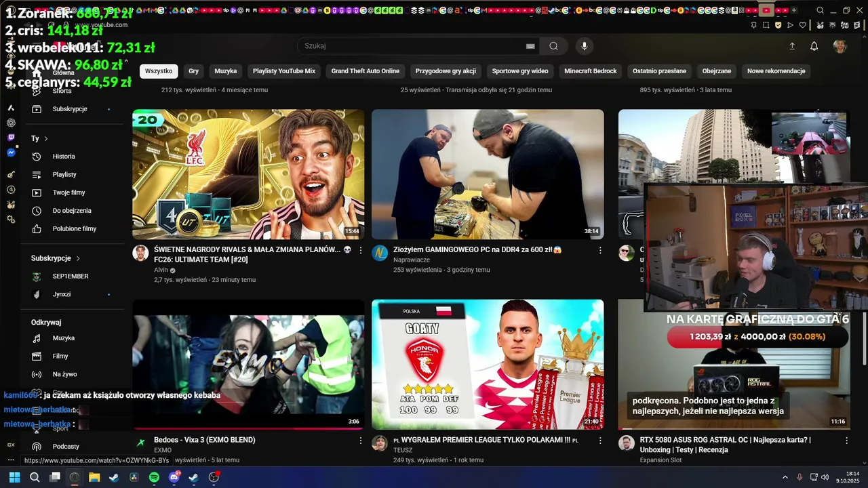Open the SEP1EMBER subscription channel

73,277
